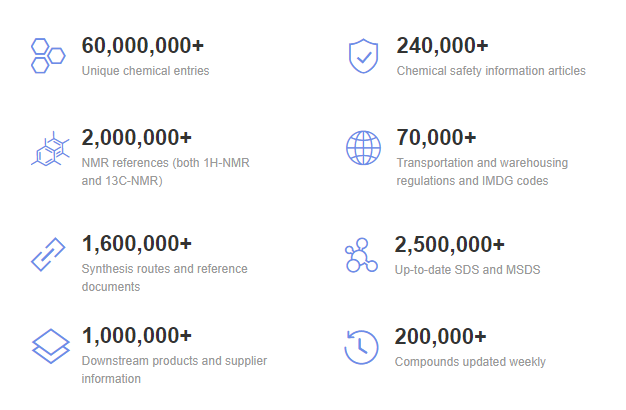Image resolution: width=626 pixels, height=410 pixels.
Task: Click the 60,000,000+ heading
Action: pos(143,46)
